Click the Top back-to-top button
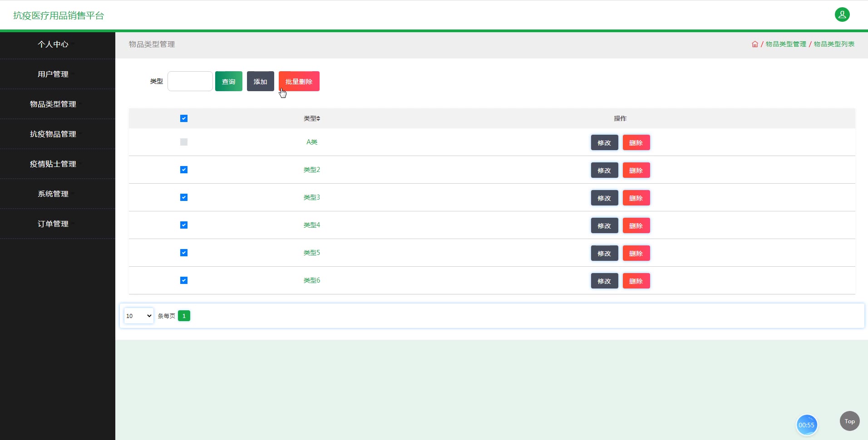Viewport: 868px width, 440px height. point(850,421)
